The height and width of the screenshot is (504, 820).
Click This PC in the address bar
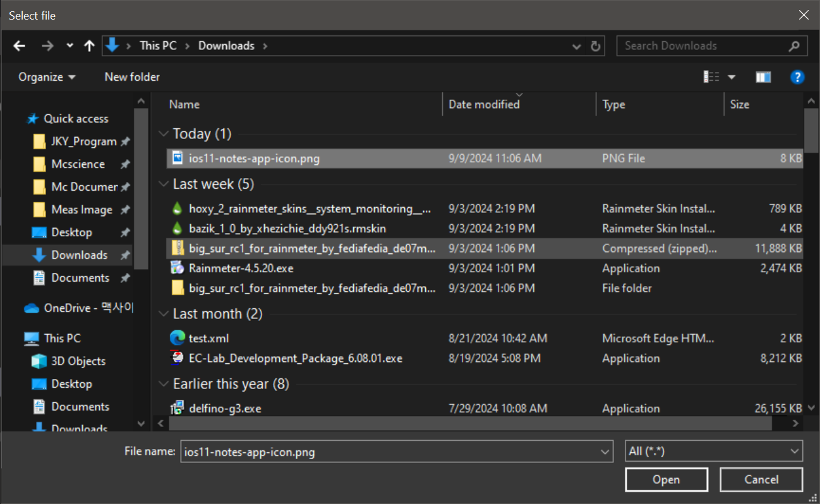(x=158, y=45)
